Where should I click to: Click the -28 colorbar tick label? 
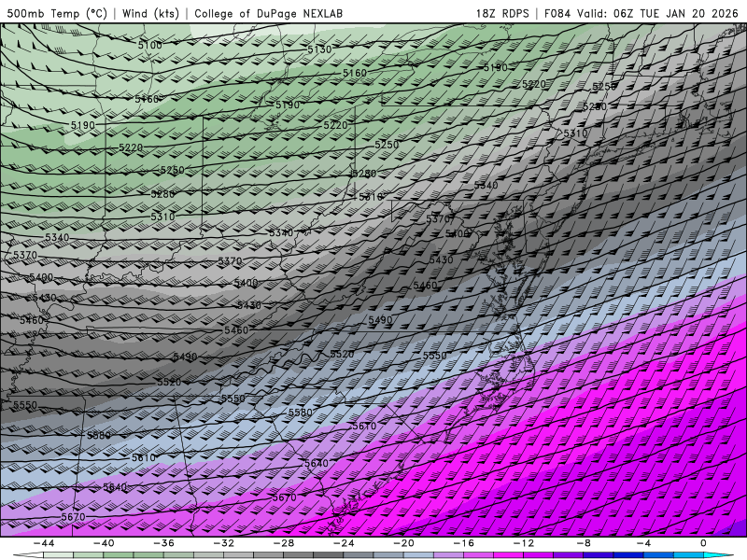[x=284, y=543]
